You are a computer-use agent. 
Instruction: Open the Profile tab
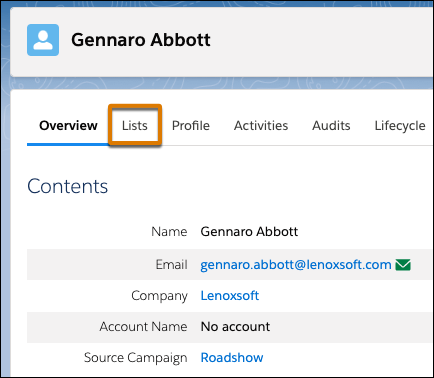(191, 126)
